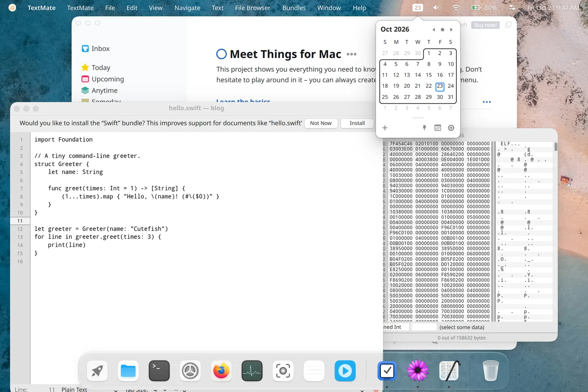Viewport: 588px width, 392px height.
Task: Open the Wi-Fi status menu
Action: [x=456, y=8]
